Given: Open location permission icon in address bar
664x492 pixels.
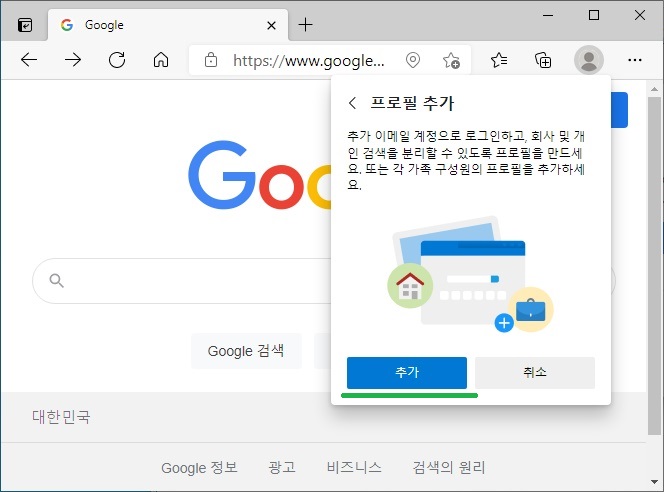Looking at the screenshot, I should 412,60.
